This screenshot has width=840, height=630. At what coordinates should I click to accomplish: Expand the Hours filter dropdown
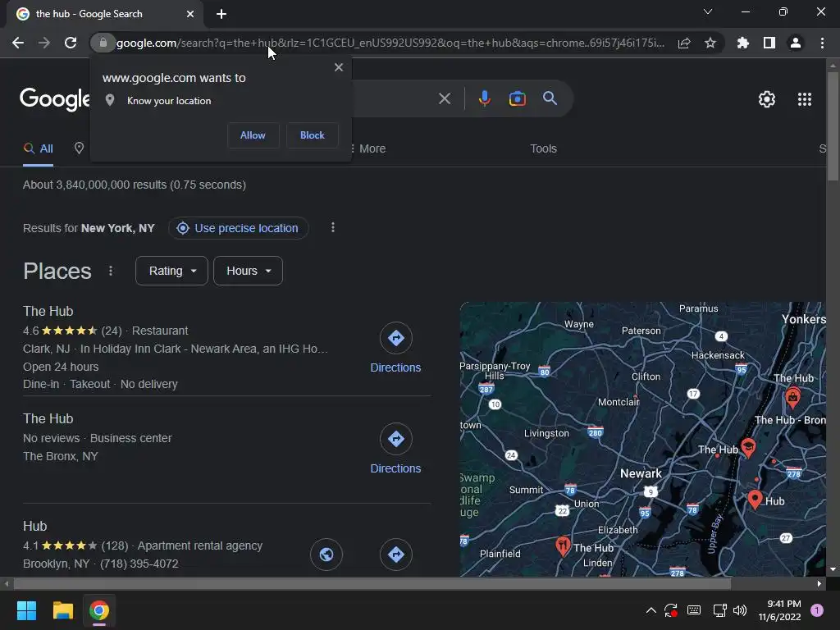(x=248, y=271)
